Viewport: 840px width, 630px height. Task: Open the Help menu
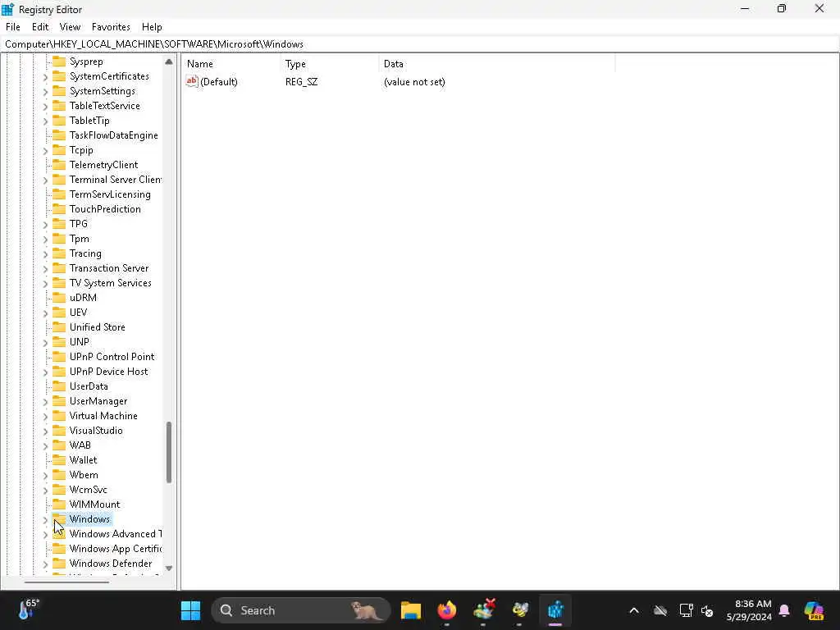[x=152, y=27]
